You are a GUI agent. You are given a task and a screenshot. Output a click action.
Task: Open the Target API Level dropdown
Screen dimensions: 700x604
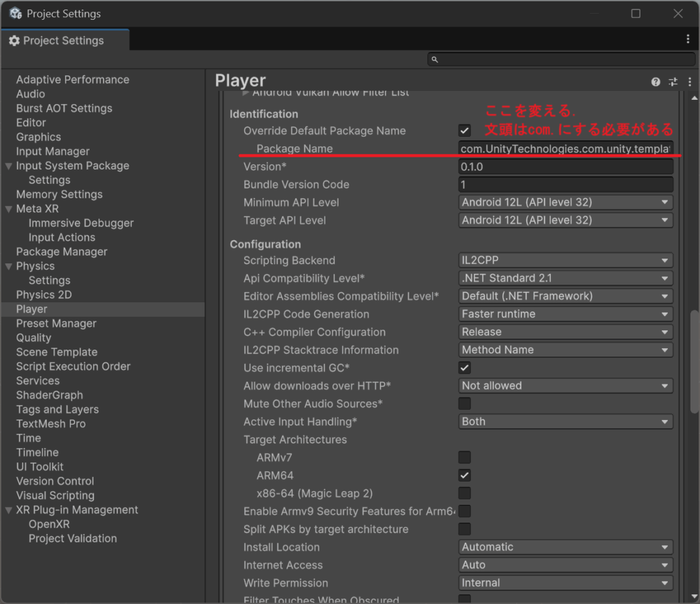[565, 220]
